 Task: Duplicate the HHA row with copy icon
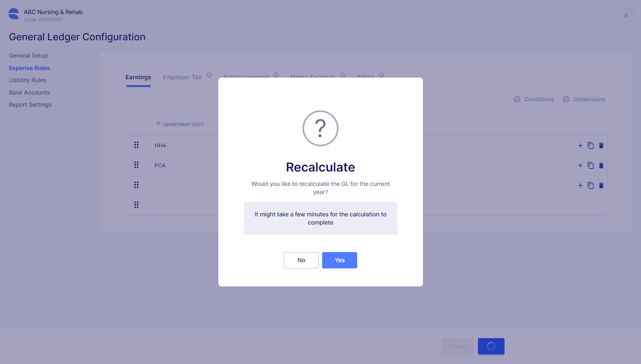tap(591, 145)
